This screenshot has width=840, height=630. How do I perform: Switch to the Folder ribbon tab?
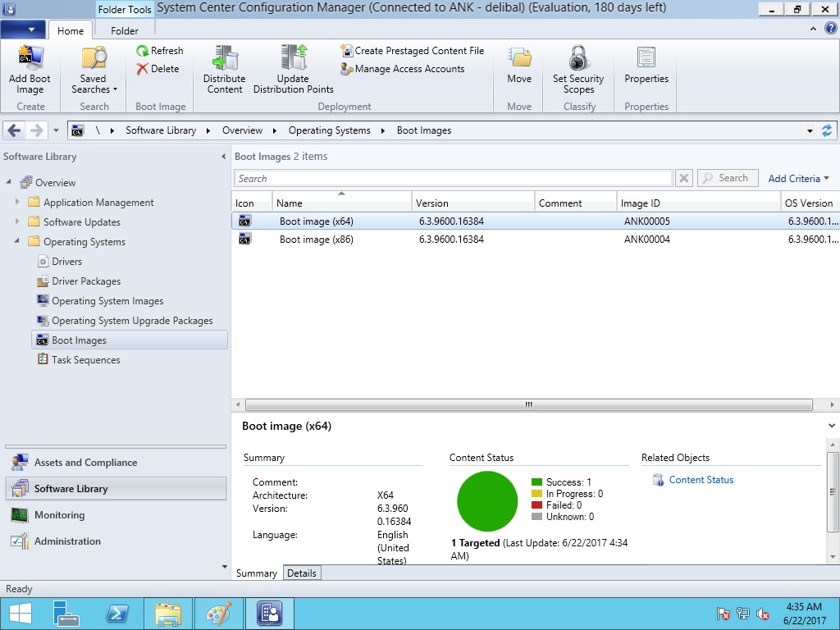click(125, 31)
